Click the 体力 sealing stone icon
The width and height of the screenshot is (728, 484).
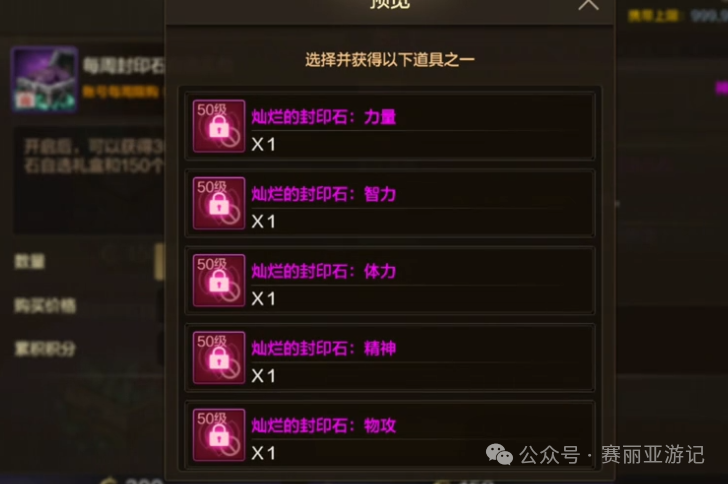pyautogui.click(x=219, y=280)
